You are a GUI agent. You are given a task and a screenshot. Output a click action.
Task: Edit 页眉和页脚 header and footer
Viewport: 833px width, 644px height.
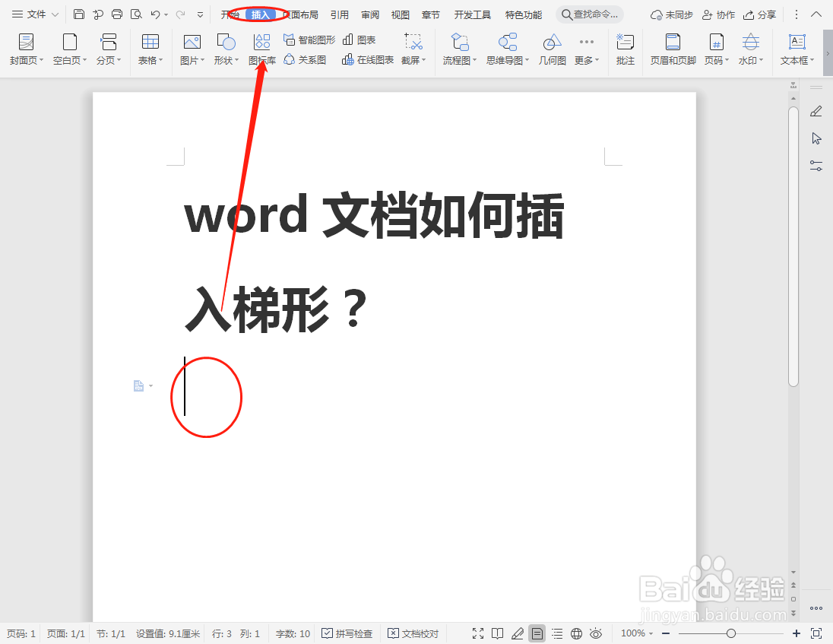(673, 49)
